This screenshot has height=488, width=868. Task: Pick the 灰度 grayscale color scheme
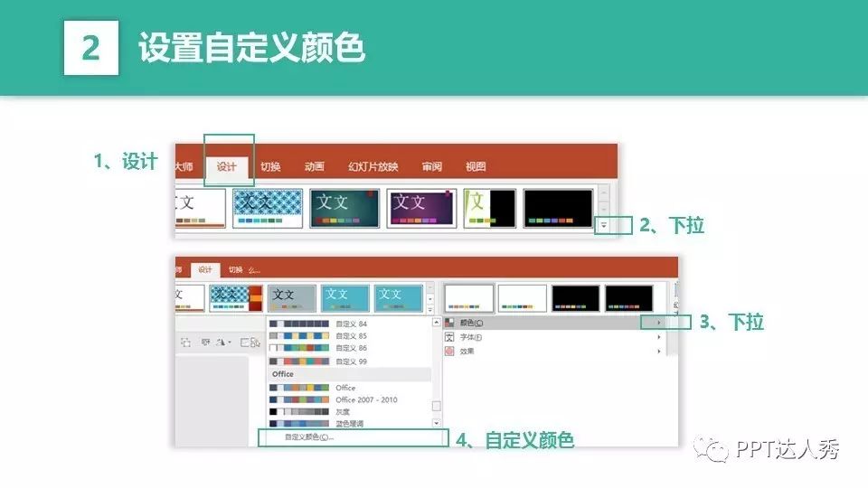[344, 411]
